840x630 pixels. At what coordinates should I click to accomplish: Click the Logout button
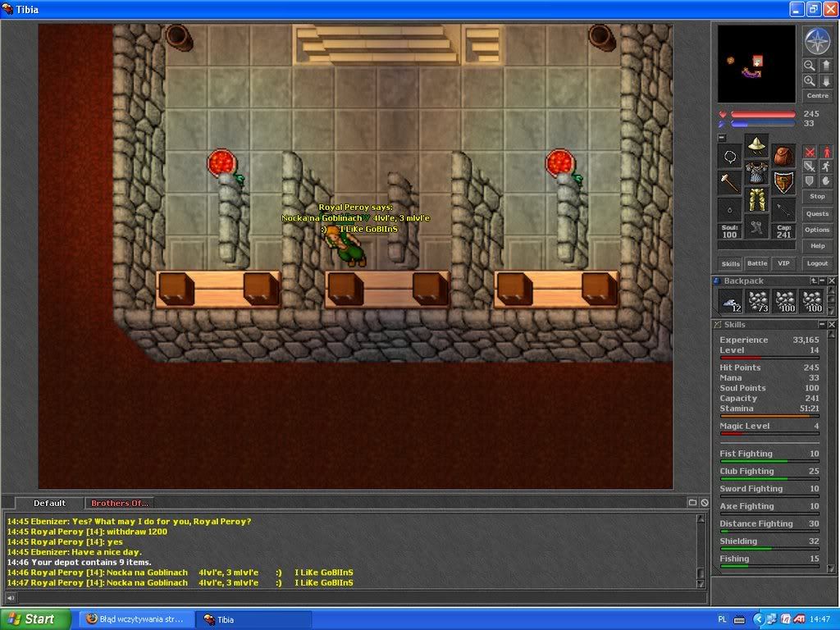pos(818,263)
